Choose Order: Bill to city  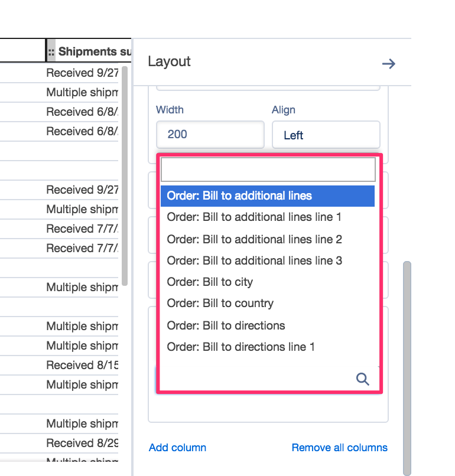coord(210,282)
